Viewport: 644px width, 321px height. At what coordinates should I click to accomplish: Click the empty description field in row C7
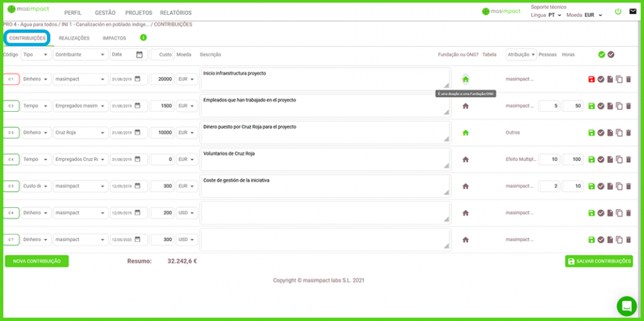[325, 239]
